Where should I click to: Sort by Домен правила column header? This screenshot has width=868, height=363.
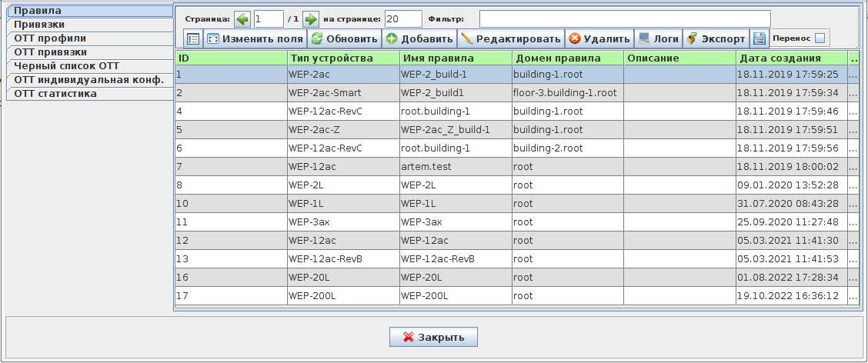[x=569, y=58]
